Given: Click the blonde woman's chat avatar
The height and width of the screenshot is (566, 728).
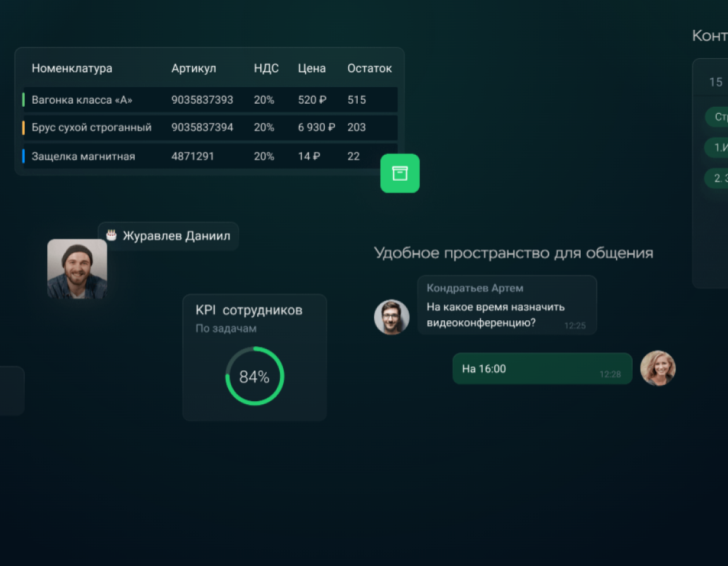Looking at the screenshot, I should click(x=657, y=368).
